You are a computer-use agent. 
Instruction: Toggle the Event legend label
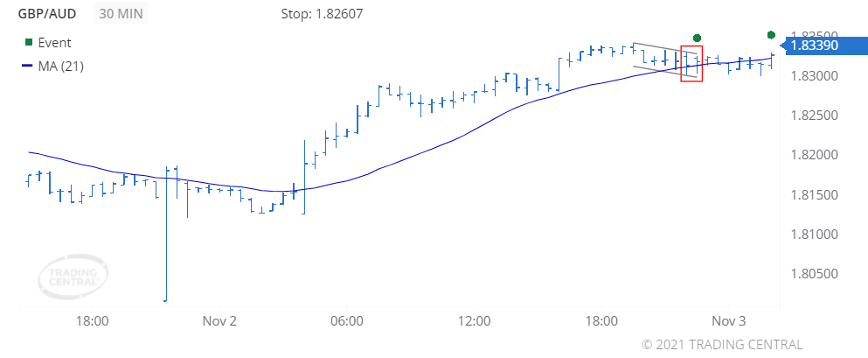point(54,43)
